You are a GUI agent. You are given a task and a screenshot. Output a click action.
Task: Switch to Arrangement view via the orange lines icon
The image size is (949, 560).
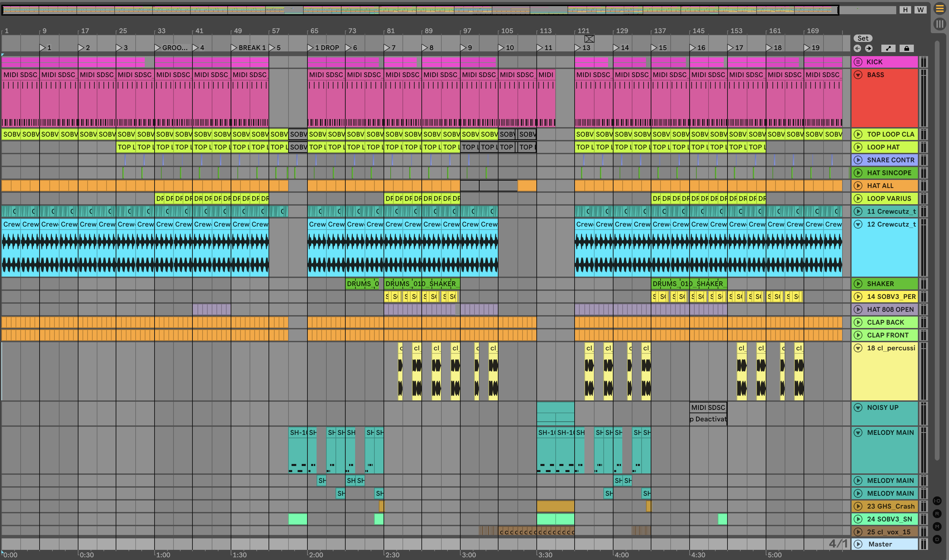pos(940,9)
